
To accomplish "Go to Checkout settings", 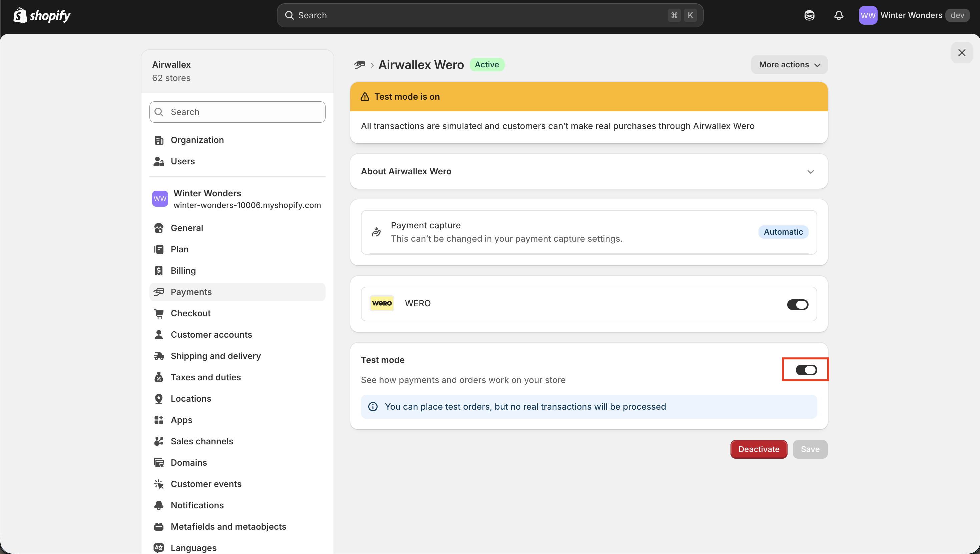I will 237,313.
